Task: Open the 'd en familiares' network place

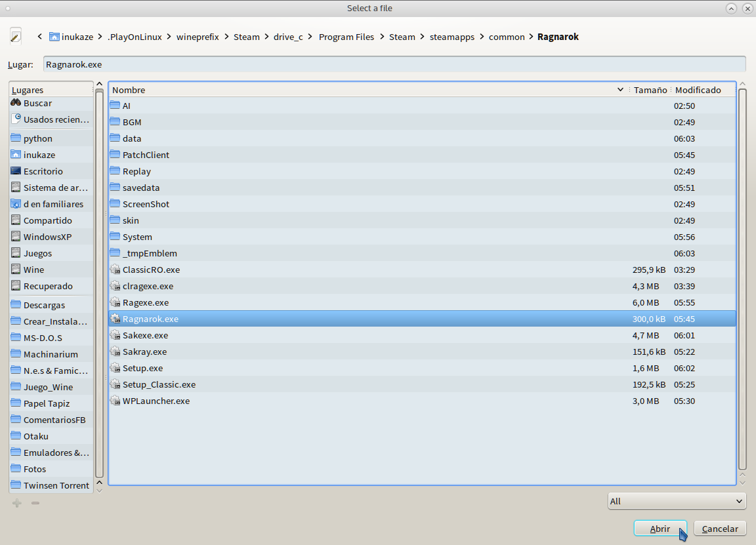Action: (x=51, y=204)
